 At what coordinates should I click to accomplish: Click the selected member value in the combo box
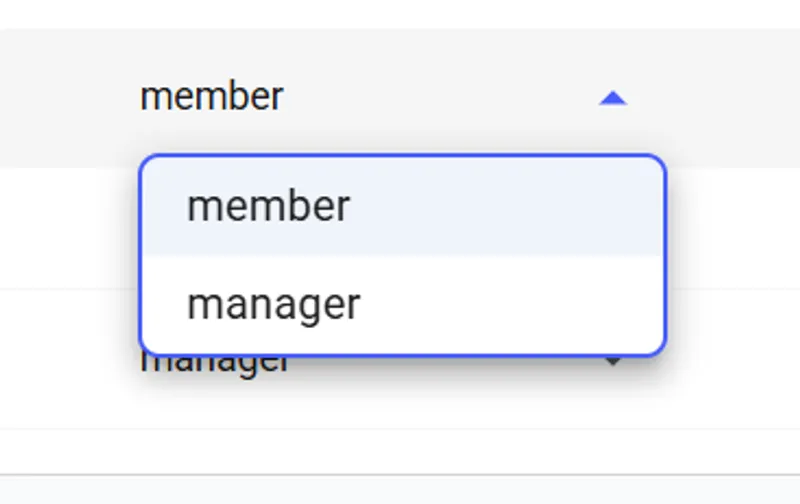pos(211,96)
